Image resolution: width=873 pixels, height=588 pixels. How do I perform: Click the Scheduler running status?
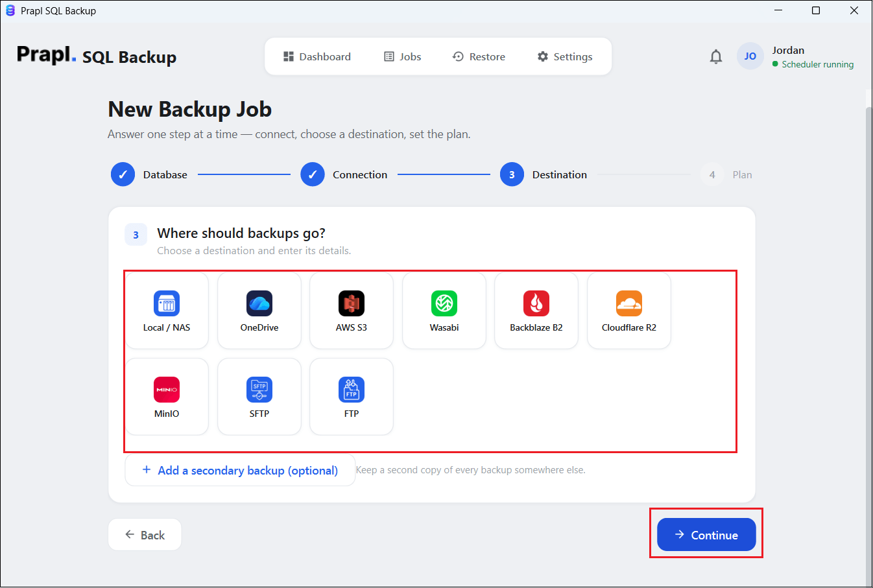pyautogui.click(x=813, y=64)
